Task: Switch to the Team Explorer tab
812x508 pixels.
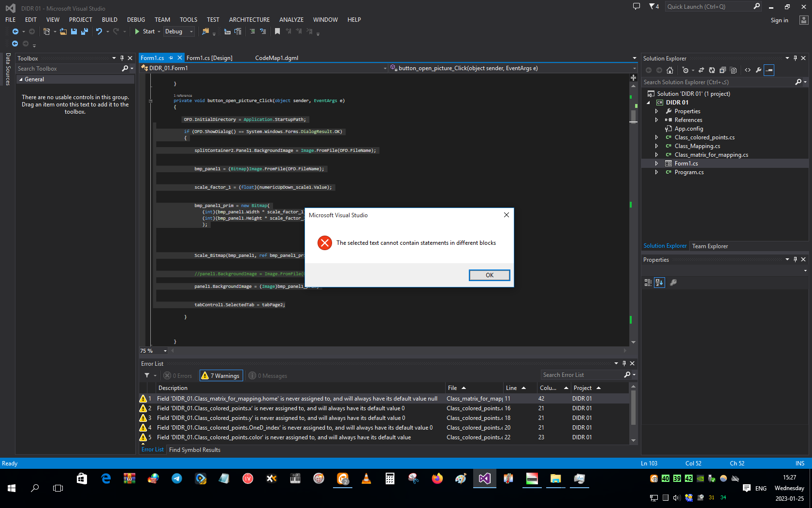Action: pos(710,246)
